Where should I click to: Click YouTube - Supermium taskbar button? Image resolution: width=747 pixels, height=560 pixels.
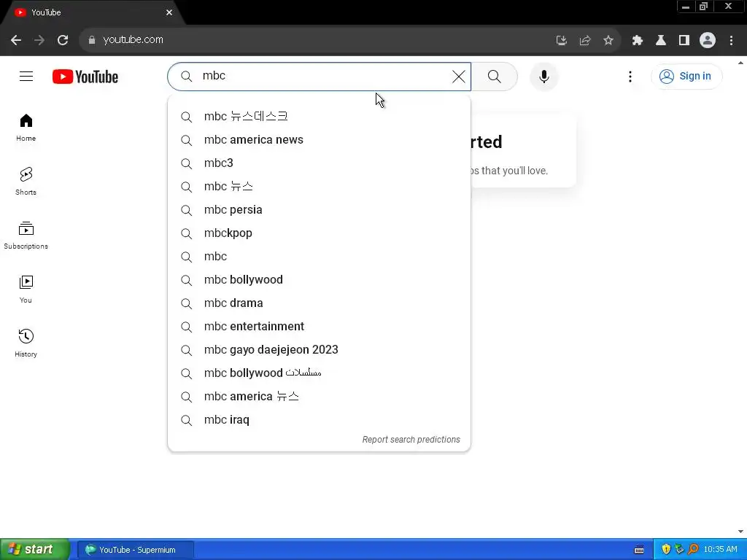click(136, 550)
